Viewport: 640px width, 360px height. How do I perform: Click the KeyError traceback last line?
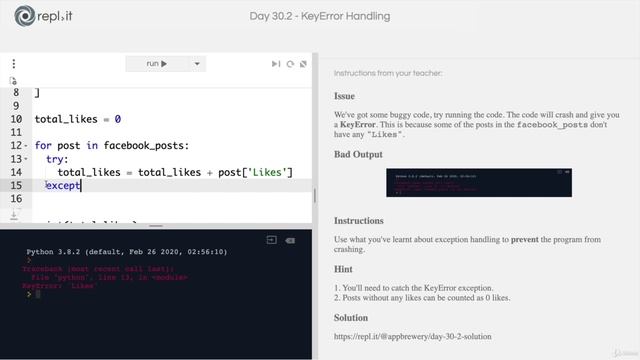[59, 286]
